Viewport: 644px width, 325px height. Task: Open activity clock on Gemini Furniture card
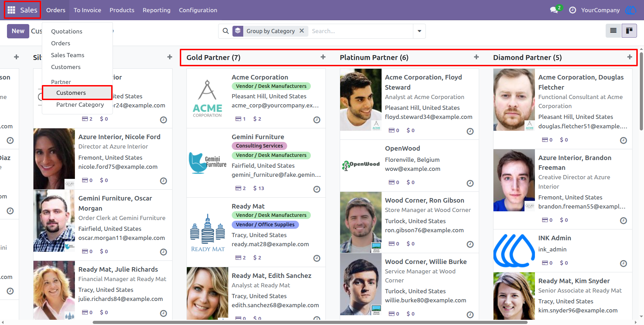click(x=316, y=189)
